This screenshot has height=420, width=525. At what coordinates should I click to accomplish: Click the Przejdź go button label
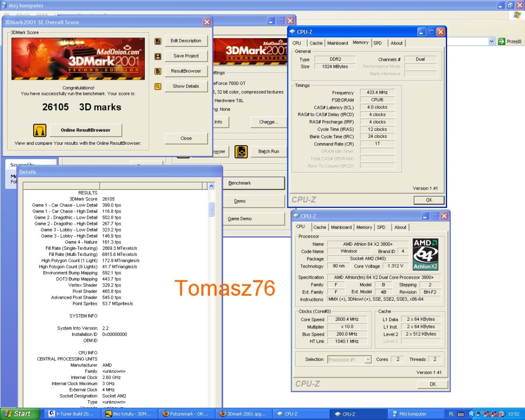click(514, 42)
